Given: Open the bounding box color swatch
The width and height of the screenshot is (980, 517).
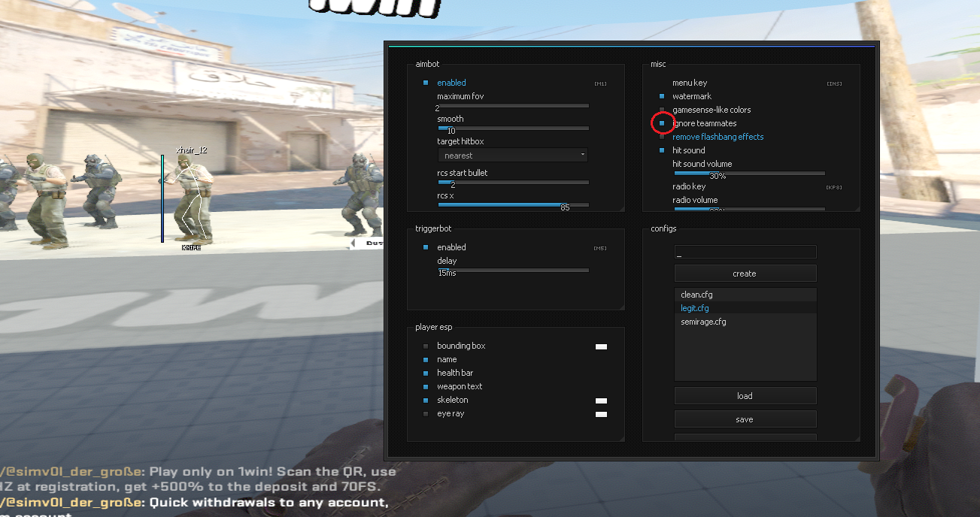Looking at the screenshot, I should 601,346.
